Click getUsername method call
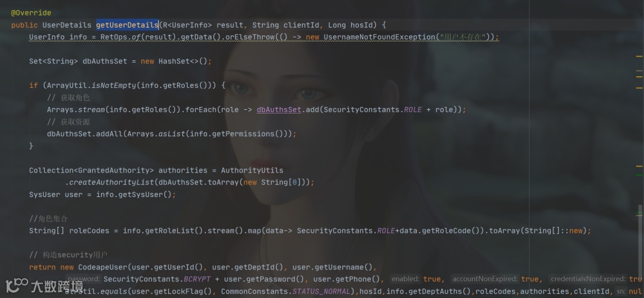Image resolution: width=644 pixels, height=298 pixels. (x=339, y=268)
